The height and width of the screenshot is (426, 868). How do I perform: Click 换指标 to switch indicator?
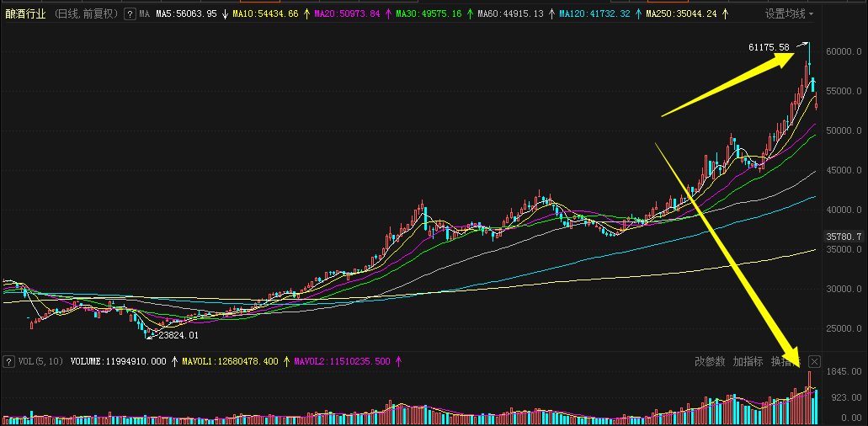pos(785,361)
